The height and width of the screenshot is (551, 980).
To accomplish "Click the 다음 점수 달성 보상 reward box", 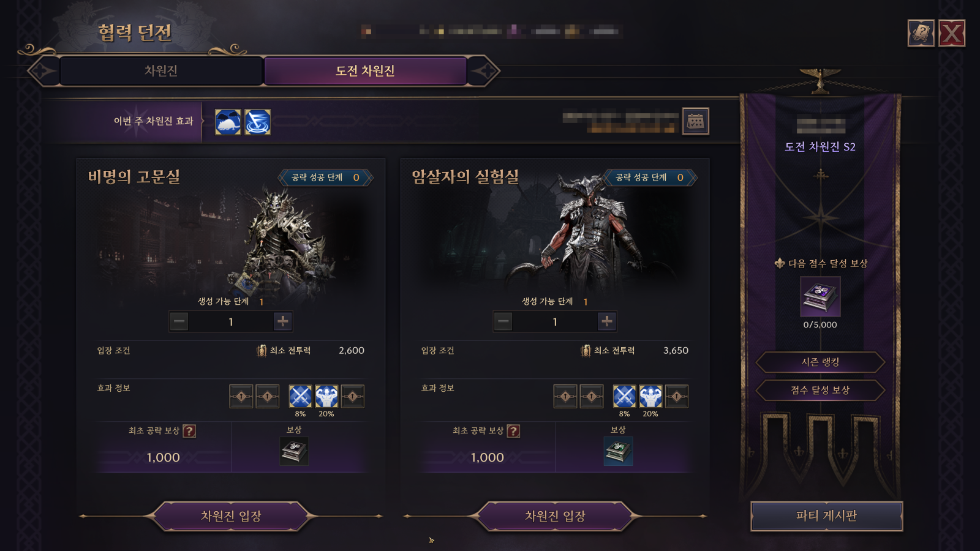I will pos(820,296).
